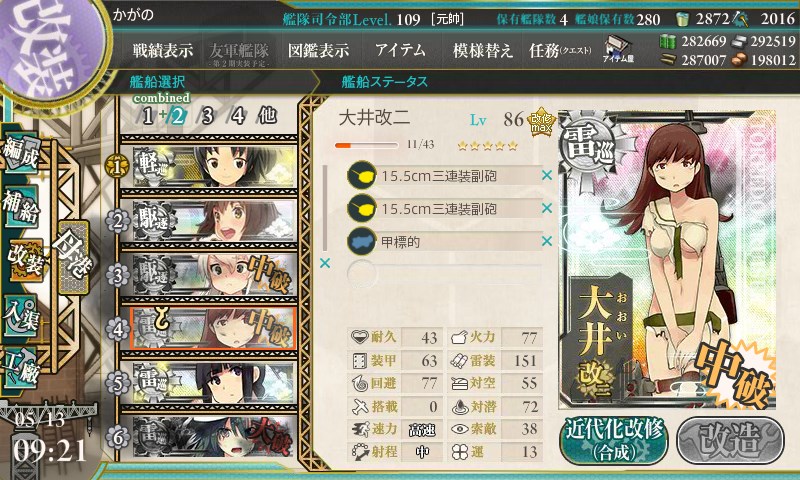Screen dimensions: 800x480
Task: Open the 入渠 docking repair sidebar icon
Action: click(x=21, y=316)
